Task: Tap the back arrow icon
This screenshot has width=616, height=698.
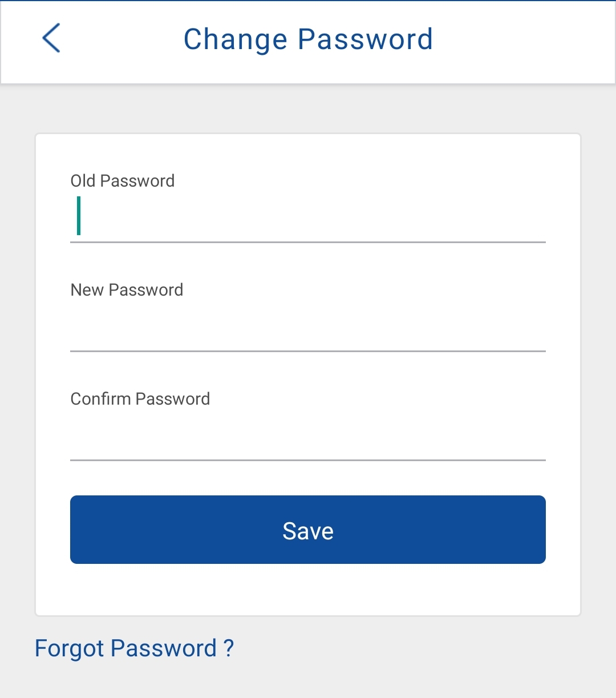Action: tap(51, 38)
